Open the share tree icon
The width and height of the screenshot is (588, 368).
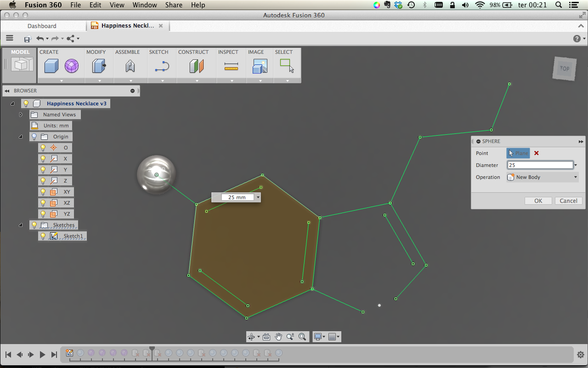point(70,39)
